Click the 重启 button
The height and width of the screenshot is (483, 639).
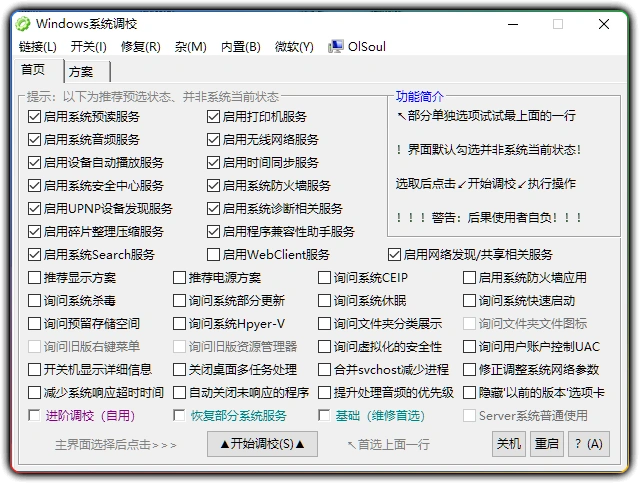point(547,444)
